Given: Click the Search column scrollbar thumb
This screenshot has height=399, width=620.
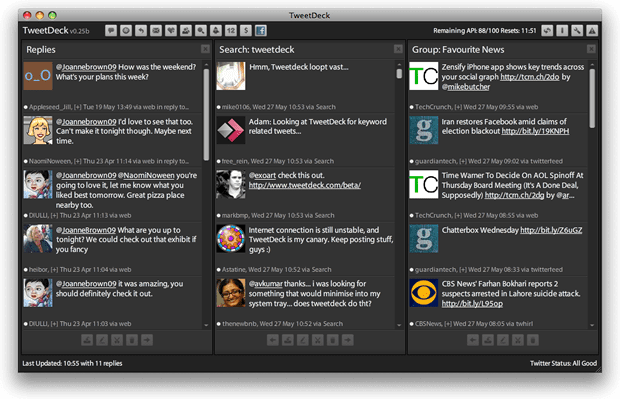Looking at the screenshot, I should (x=399, y=74).
